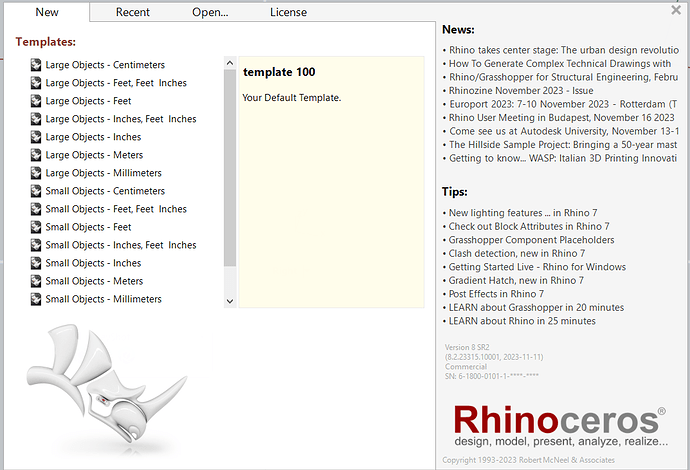
Task: Open the Open... tab
Action: click(x=210, y=12)
